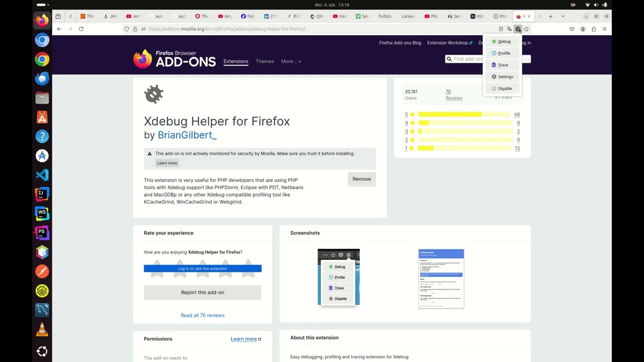Click the BrianGilbert_ author link

[x=187, y=135]
